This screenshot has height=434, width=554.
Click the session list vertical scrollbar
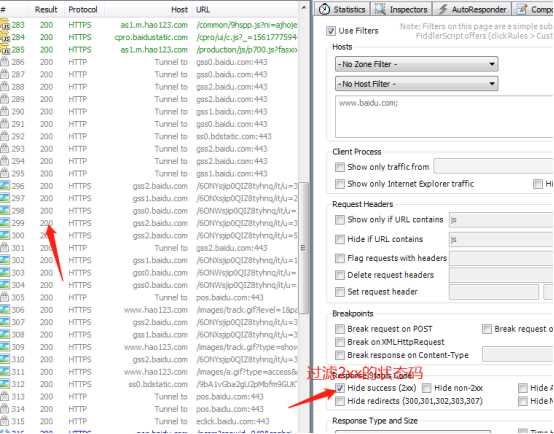[x=303, y=247]
